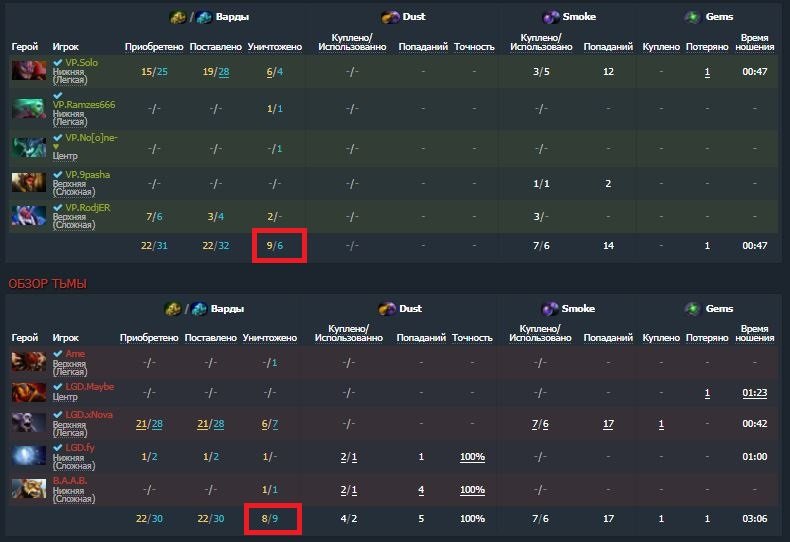This screenshot has height=542, width=790.
Task: Click the ОБЗОР ТЬМЫ section heading
Action: (x=47, y=284)
